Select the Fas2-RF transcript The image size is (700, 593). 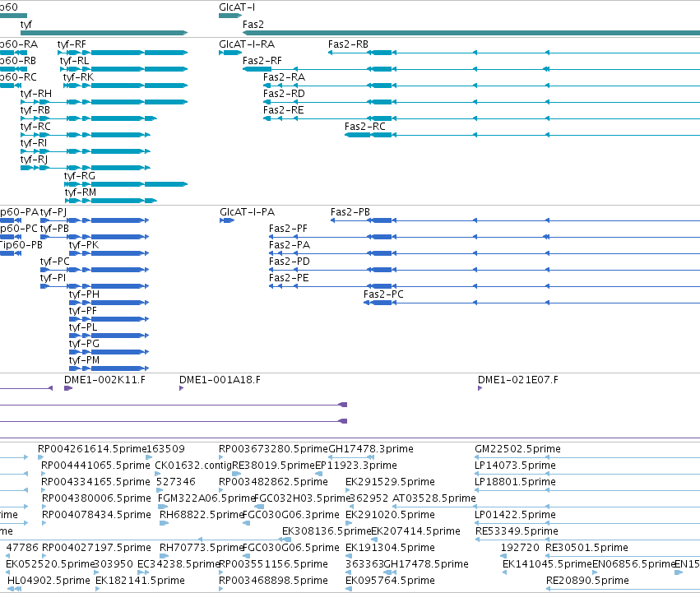click(x=471, y=69)
